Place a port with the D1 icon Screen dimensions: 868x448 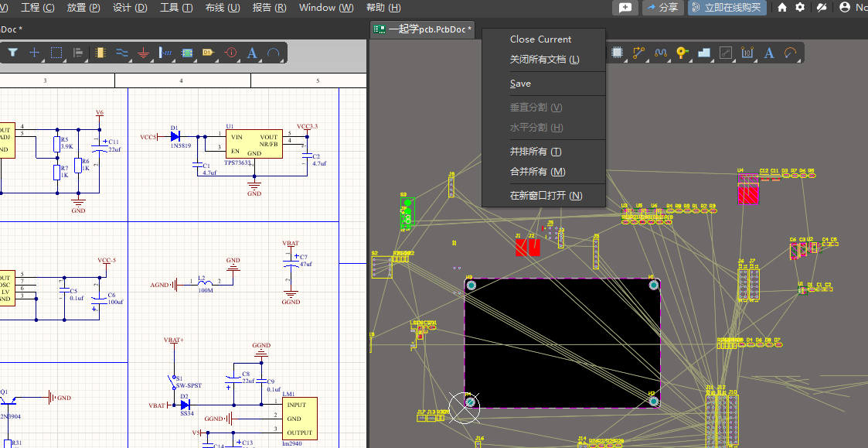coord(208,53)
